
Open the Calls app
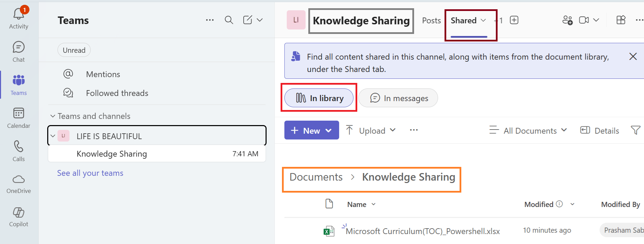pyautogui.click(x=18, y=151)
